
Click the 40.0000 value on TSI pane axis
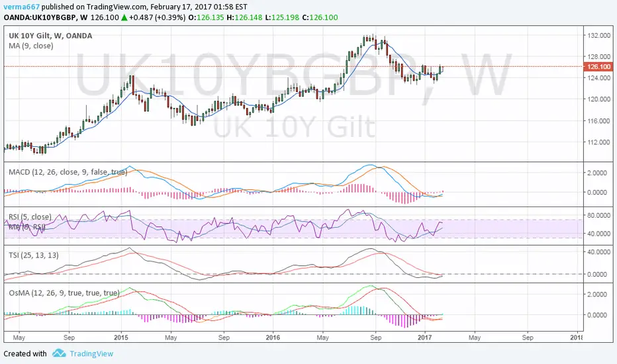pyautogui.click(x=599, y=251)
